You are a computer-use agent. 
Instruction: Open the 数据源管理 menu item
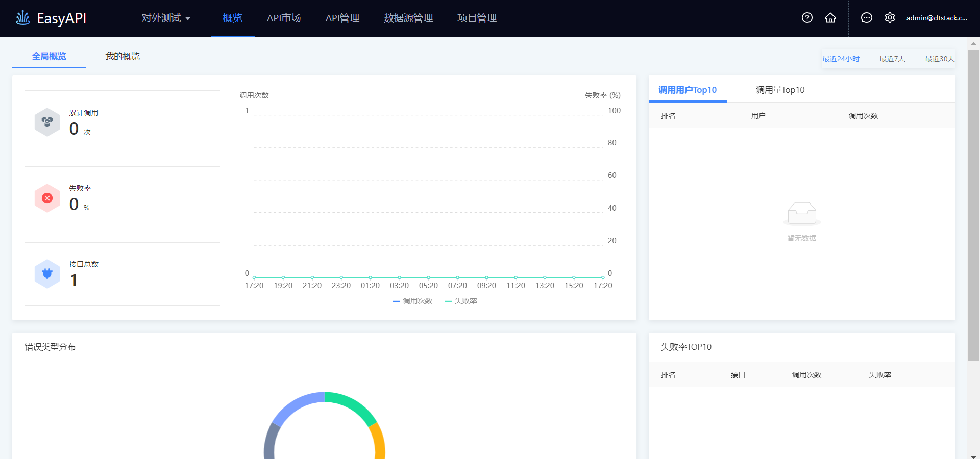coord(408,18)
